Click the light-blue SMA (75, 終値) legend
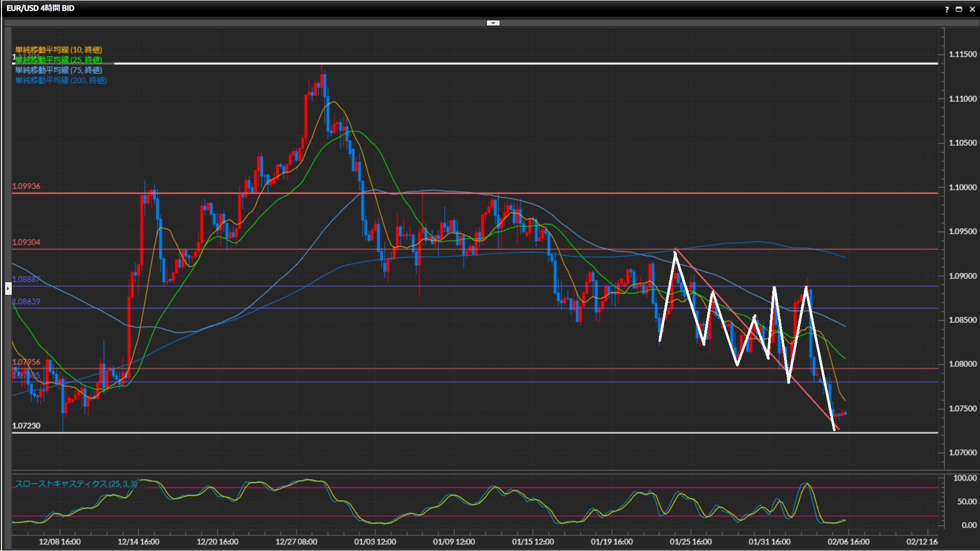 point(59,70)
